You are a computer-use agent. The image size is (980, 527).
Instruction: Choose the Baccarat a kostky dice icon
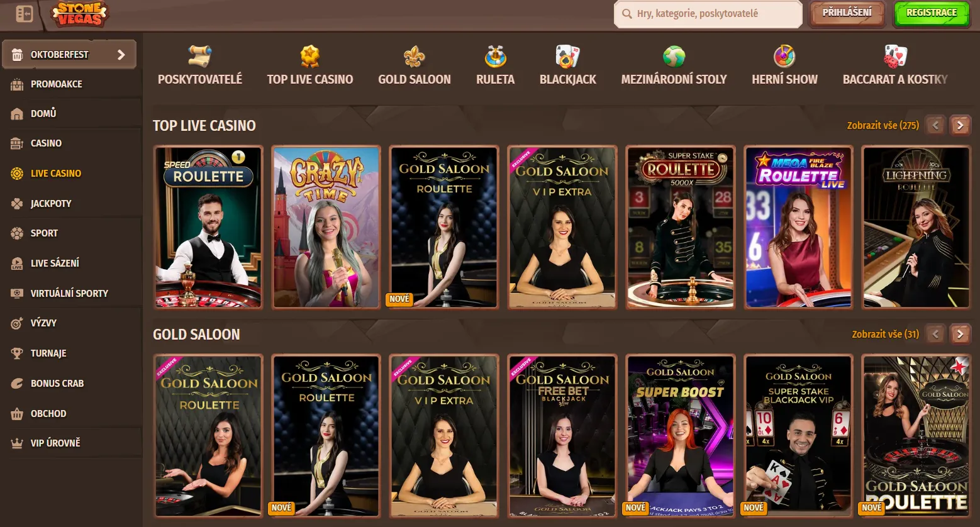pos(894,57)
